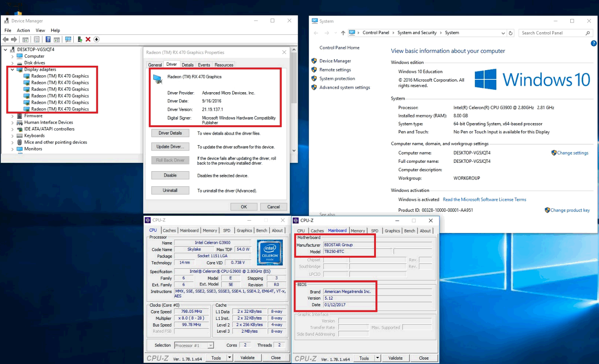599x364 pixels.
Task: Click OK in Radeon Properties dialog
Action: [x=244, y=206]
